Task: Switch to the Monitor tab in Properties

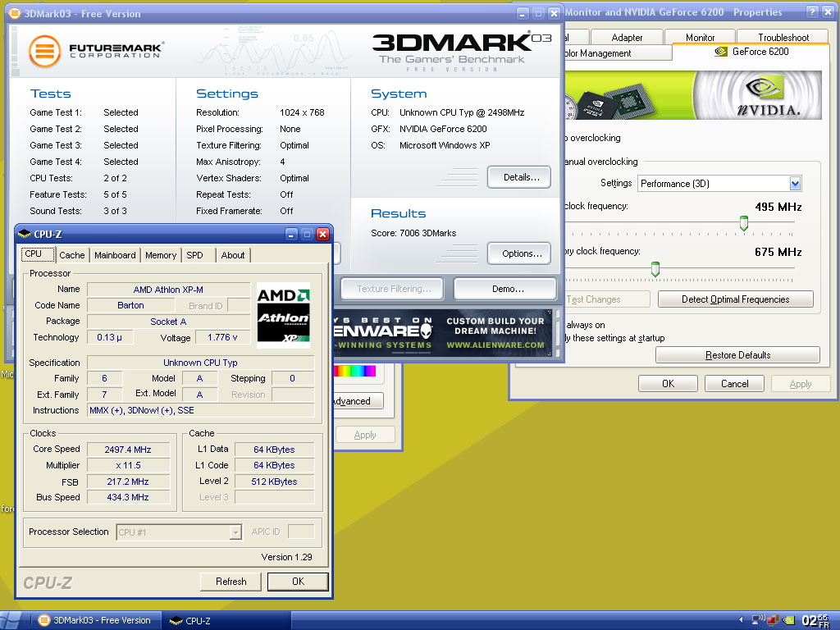Action: point(701,38)
